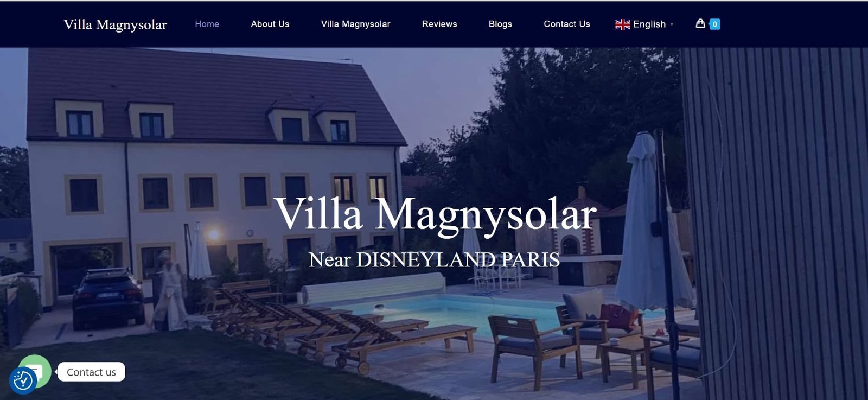Viewport: 868px width, 400px height.
Task: Open the Blogs menu item
Action: (x=500, y=24)
